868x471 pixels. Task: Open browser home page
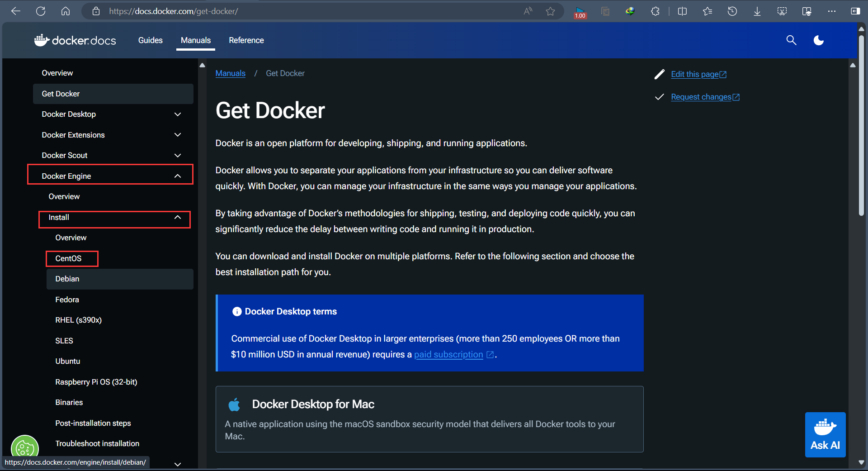click(66, 11)
